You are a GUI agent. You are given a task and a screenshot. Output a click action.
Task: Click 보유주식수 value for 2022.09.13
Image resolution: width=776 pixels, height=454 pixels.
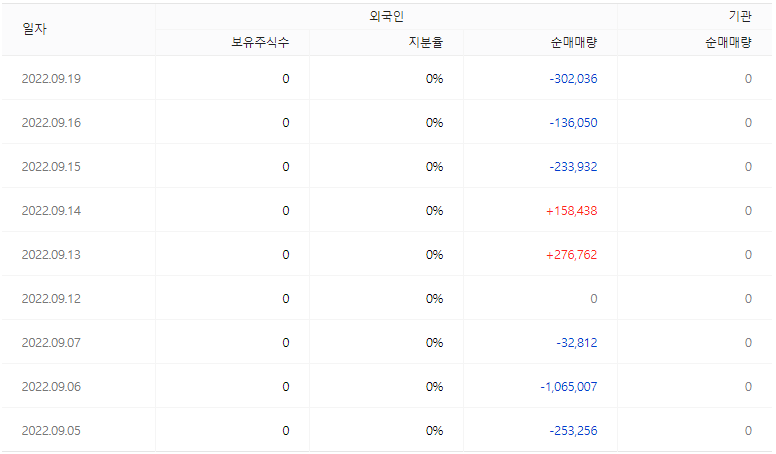[x=286, y=255]
